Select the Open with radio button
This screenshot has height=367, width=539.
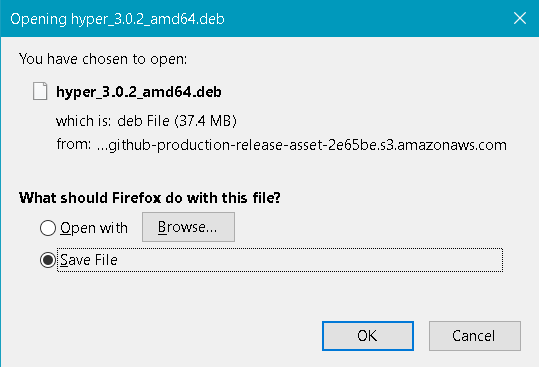[x=48, y=228]
